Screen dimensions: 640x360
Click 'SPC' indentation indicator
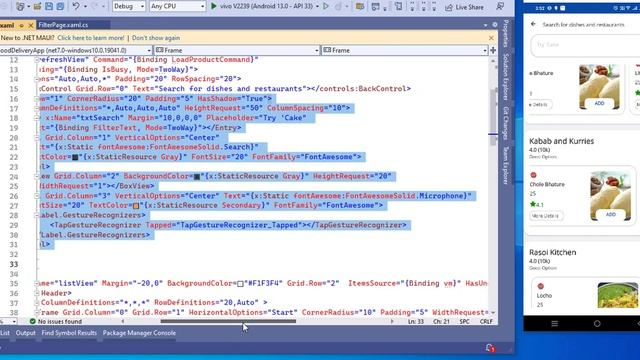click(x=464, y=322)
